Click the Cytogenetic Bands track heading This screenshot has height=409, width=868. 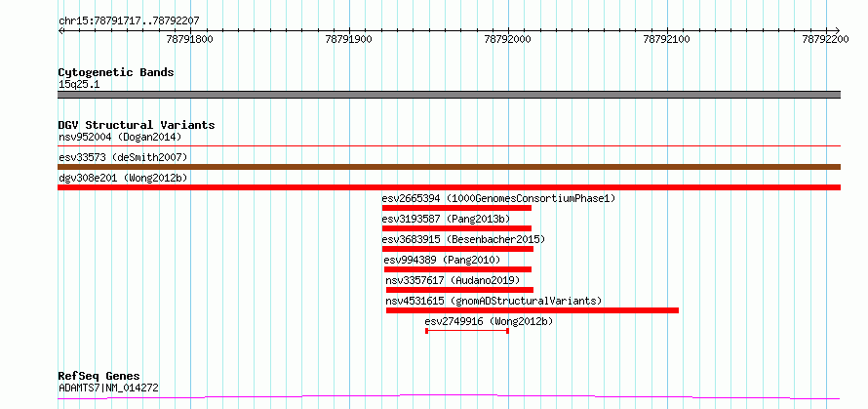click(x=116, y=72)
